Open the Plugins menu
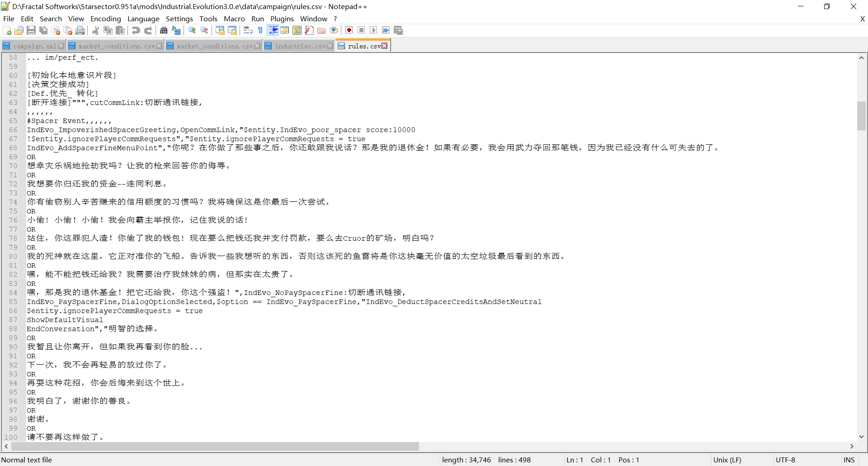The height and width of the screenshot is (466, 868). [x=282, y=19]
